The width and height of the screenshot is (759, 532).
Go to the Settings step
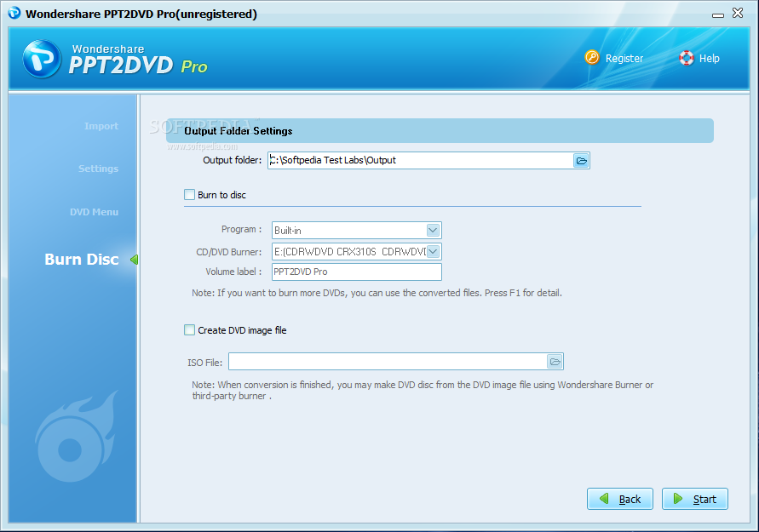(98, 169)
